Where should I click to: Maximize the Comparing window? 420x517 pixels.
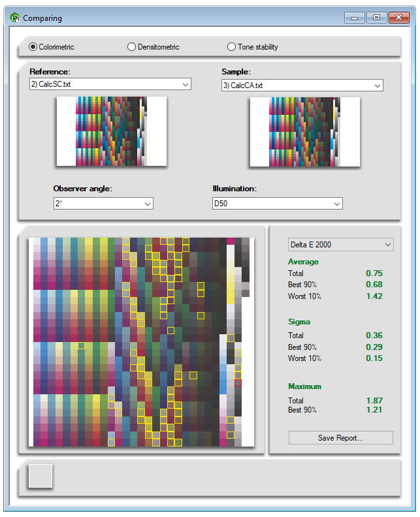tap(376, 18)
